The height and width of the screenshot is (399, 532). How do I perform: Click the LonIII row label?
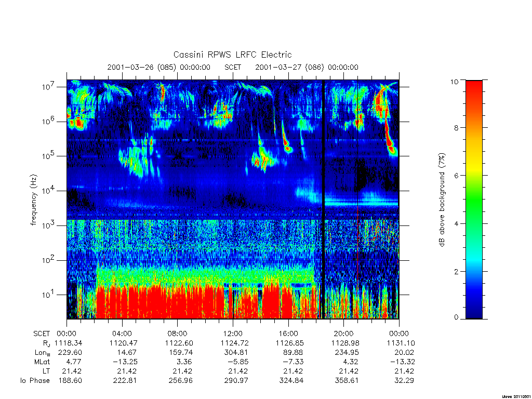43,353
